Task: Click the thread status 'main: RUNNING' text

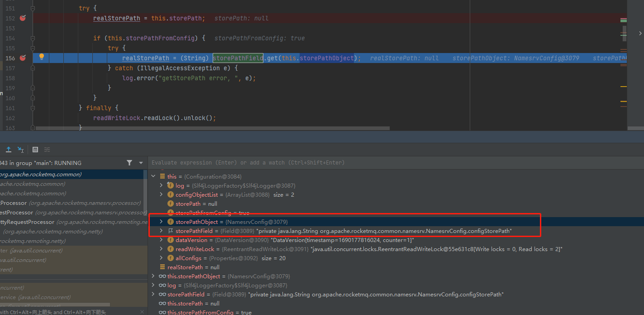Action: click(x=41, y=163)
